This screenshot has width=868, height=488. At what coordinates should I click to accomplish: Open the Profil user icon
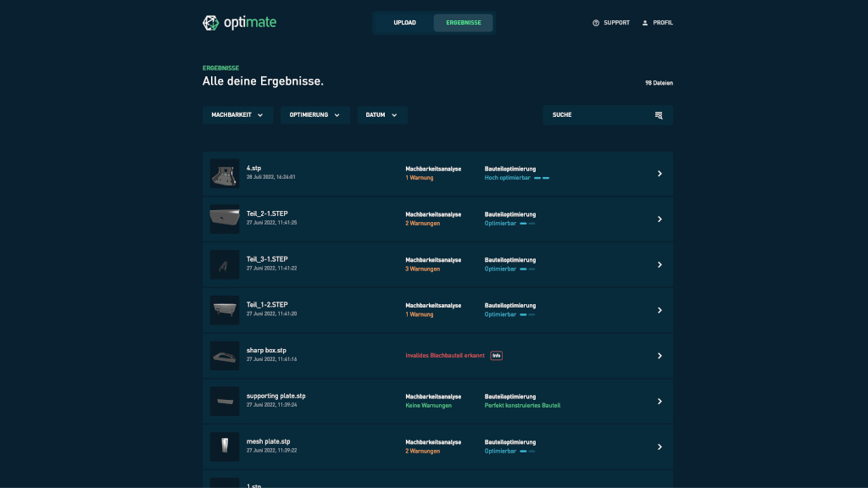(645, 23)
